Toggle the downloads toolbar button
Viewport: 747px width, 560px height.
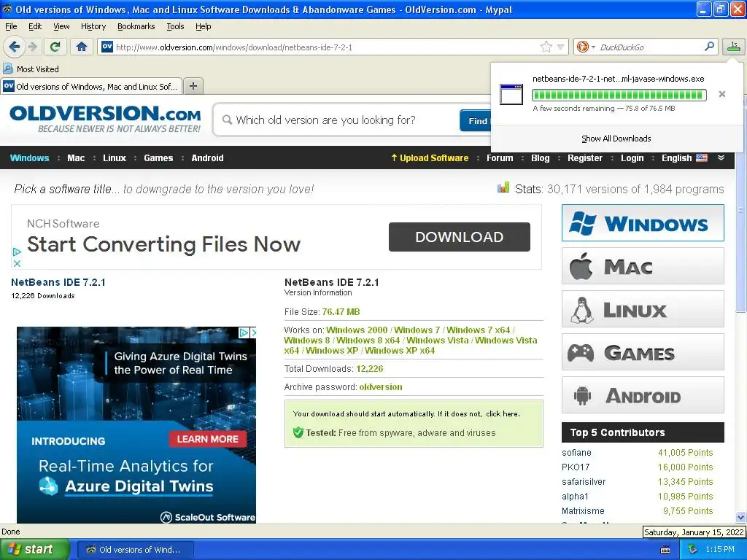pos(734,47)
